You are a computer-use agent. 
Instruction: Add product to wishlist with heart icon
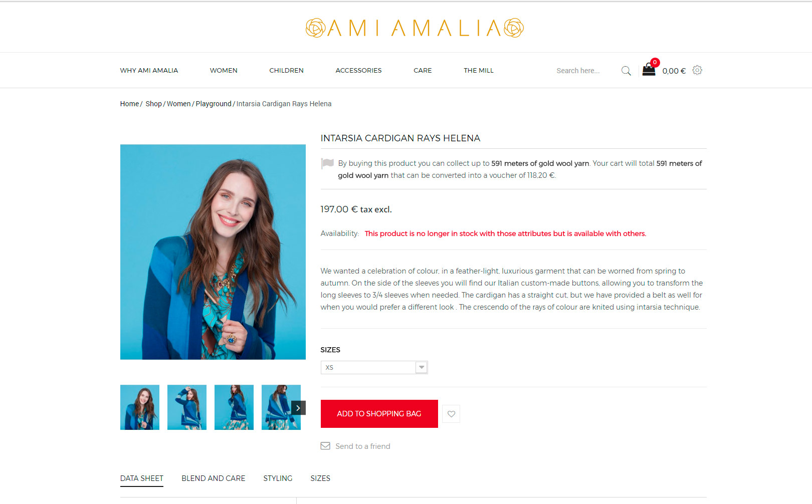pos(451,414)
